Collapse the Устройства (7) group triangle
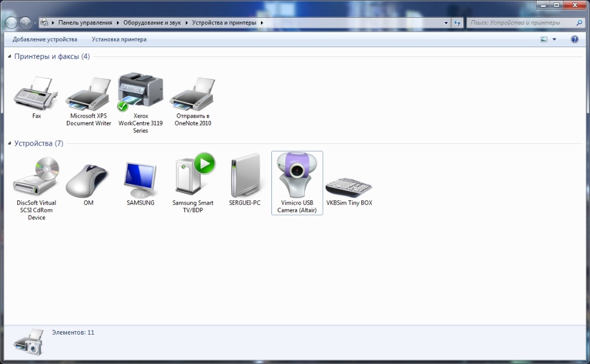The width and height of the screenshot is (590, 364). coord(9,143)
